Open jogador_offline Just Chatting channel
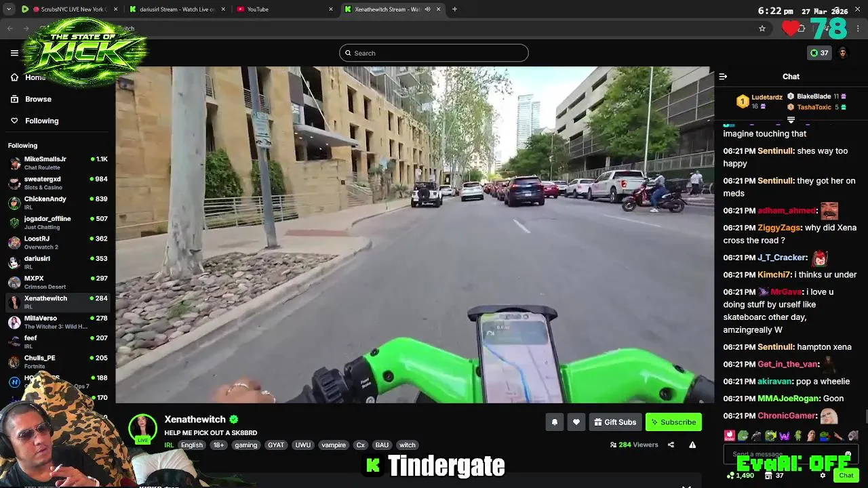The height and width of the screenshot is (488, 868). tap(58, 222)
